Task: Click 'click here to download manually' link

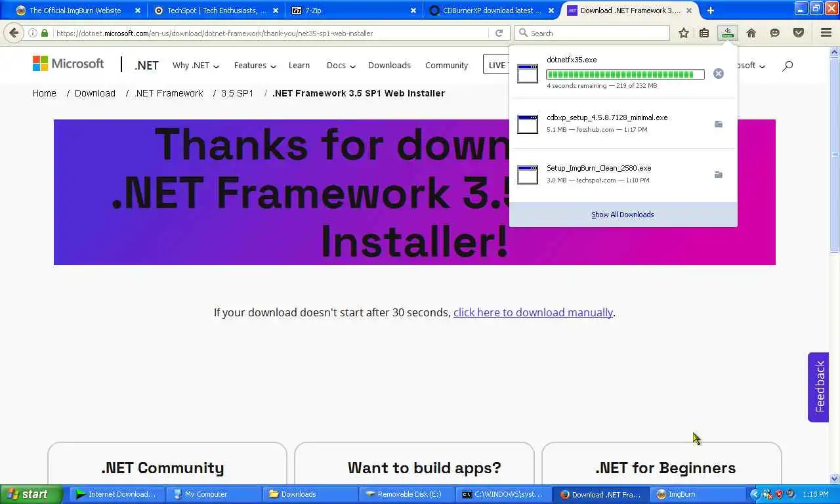Action: pyautogui.click(x=533, y=312)
